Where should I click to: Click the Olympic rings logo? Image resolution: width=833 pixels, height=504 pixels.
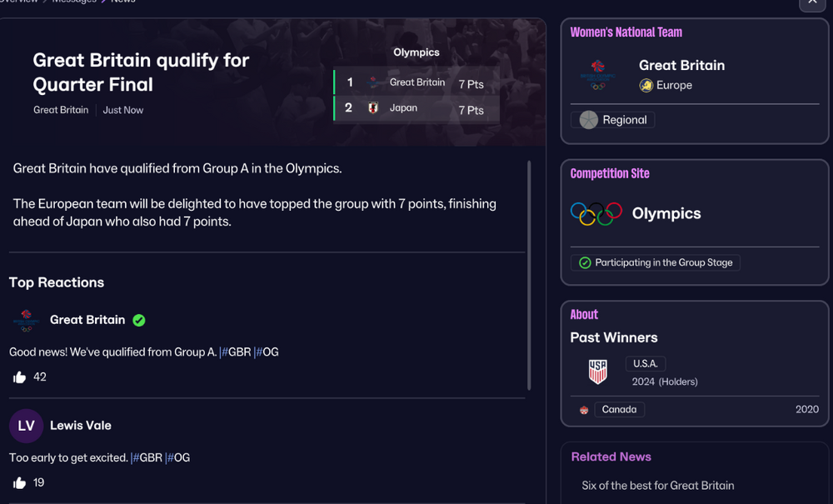click(x=596, y=213)
